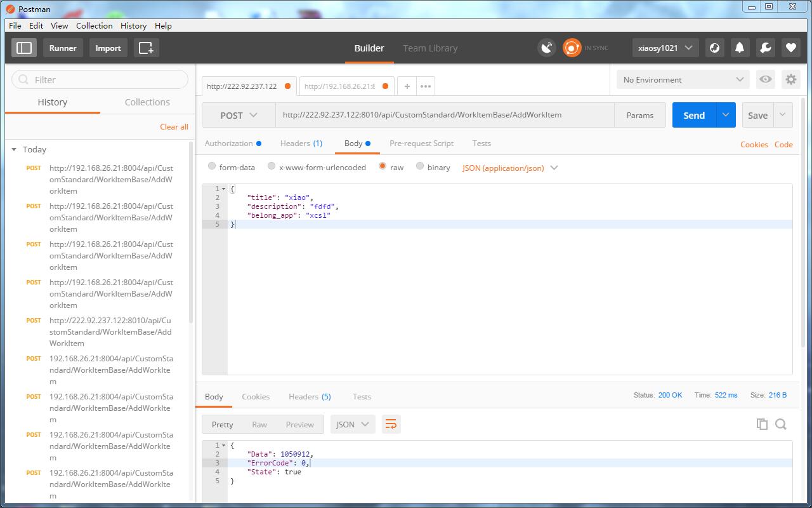This screenshot has height=508, width=812.
Task: Open the Authorization request tab
Action: coord(233,143)
